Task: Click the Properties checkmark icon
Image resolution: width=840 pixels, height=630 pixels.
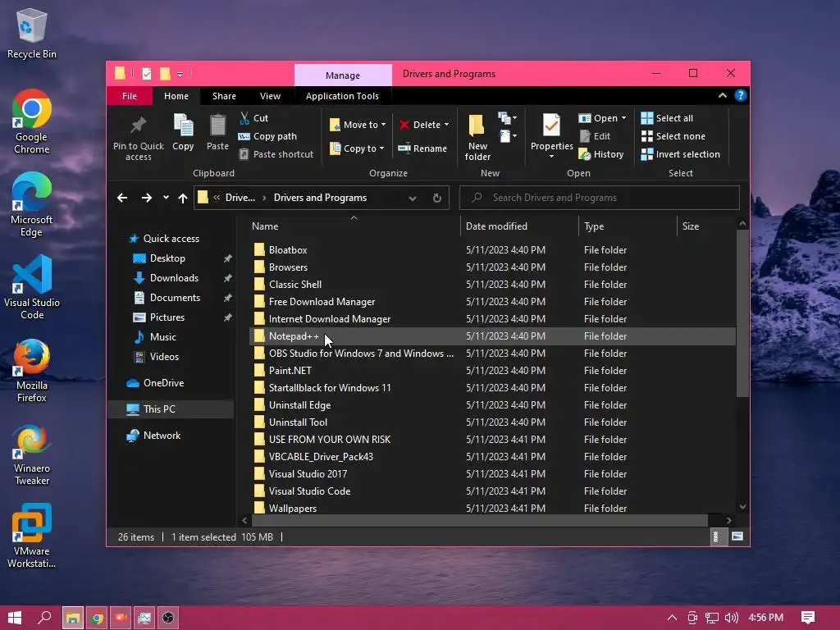Action: (551, 126)
